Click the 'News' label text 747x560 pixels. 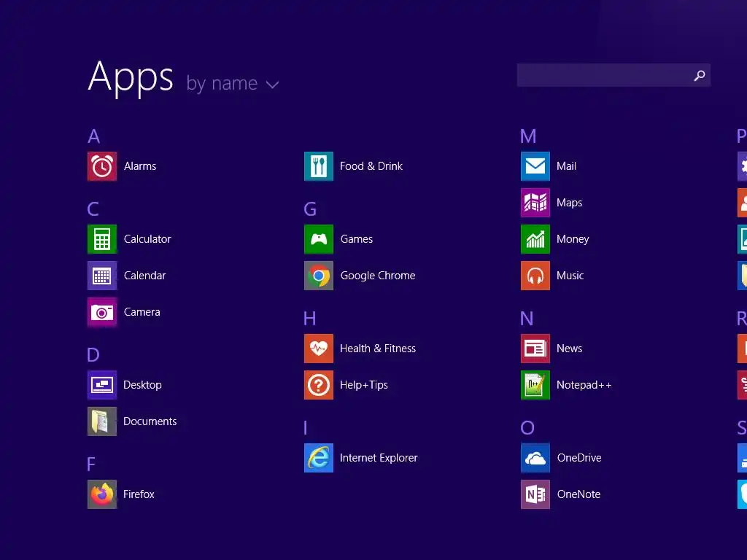569,349
